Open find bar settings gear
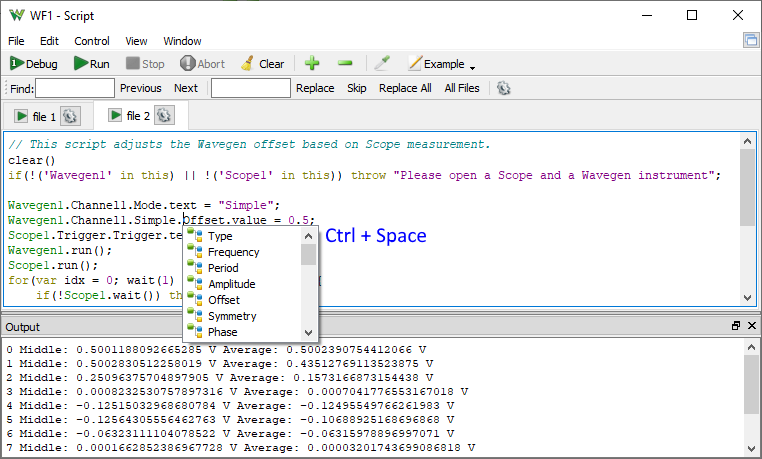 pos(504,88)
